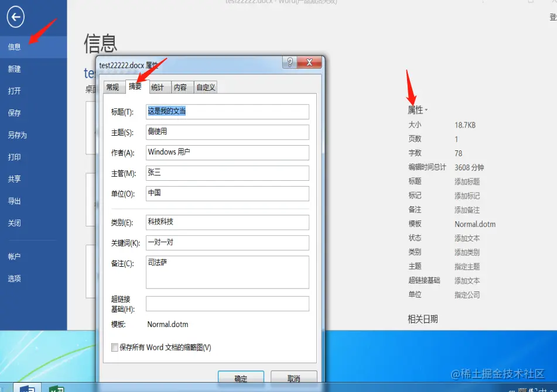Click the help question-mark button in properties dialog
The image size is (557, 392).
coord(290,63)
